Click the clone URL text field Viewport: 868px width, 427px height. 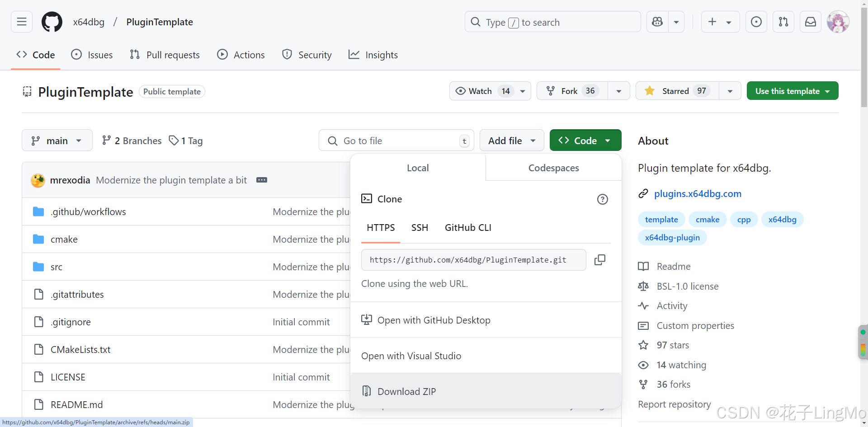[474, 260]
